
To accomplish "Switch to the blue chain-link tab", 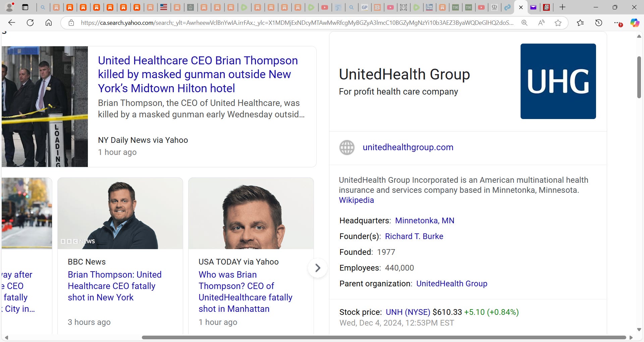I will 507,7.
